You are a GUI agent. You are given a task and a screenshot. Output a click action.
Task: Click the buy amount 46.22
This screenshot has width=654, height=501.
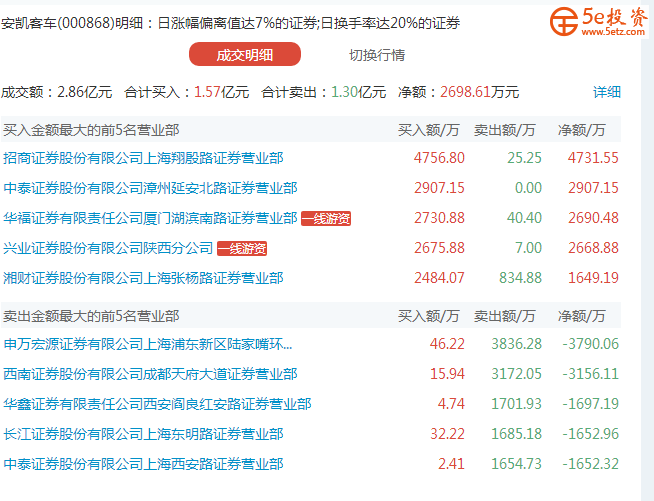(x=447, y=344)
